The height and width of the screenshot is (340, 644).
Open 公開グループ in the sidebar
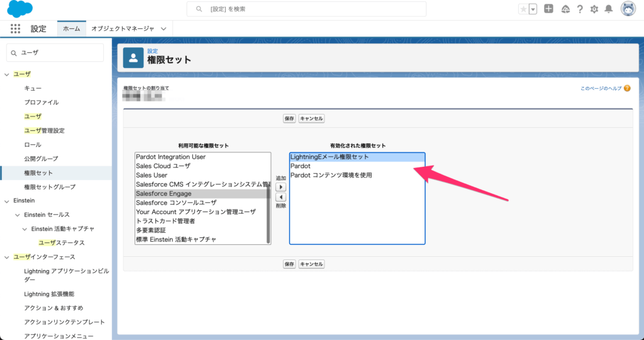41,158
